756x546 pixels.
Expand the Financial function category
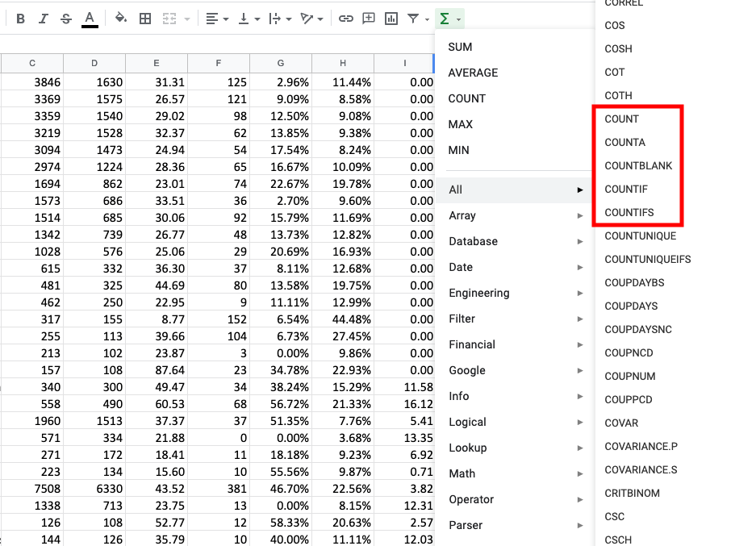pyautogui.click(x=515, y=344)
